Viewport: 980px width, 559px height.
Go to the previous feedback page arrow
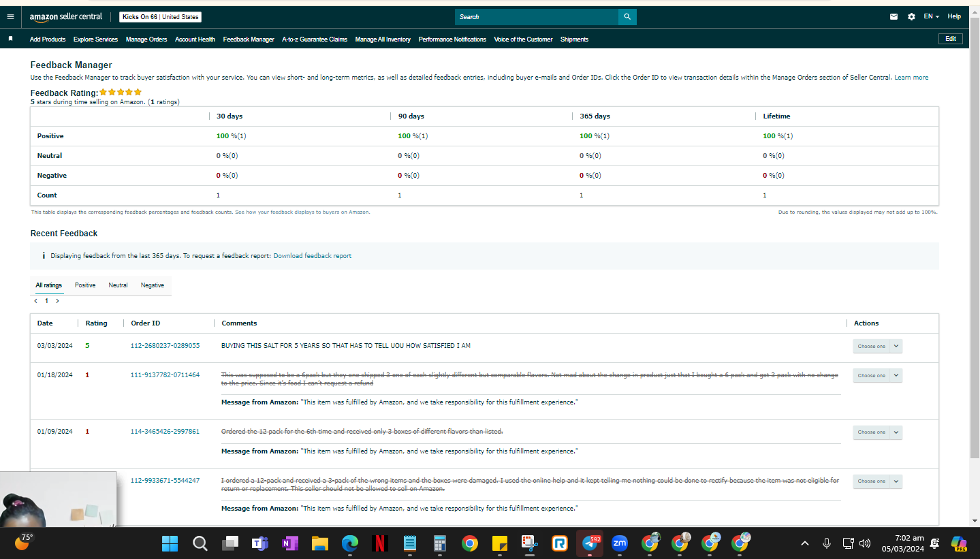35,300
